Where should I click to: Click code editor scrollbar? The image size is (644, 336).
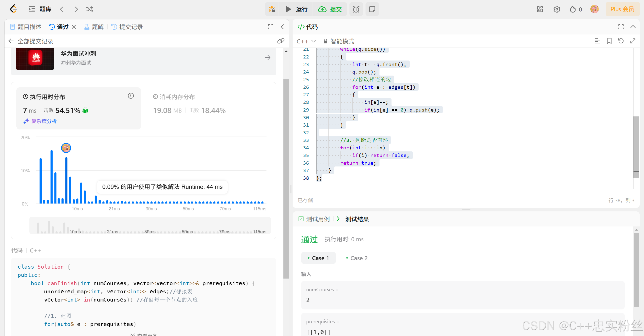[x=636, y=147]
